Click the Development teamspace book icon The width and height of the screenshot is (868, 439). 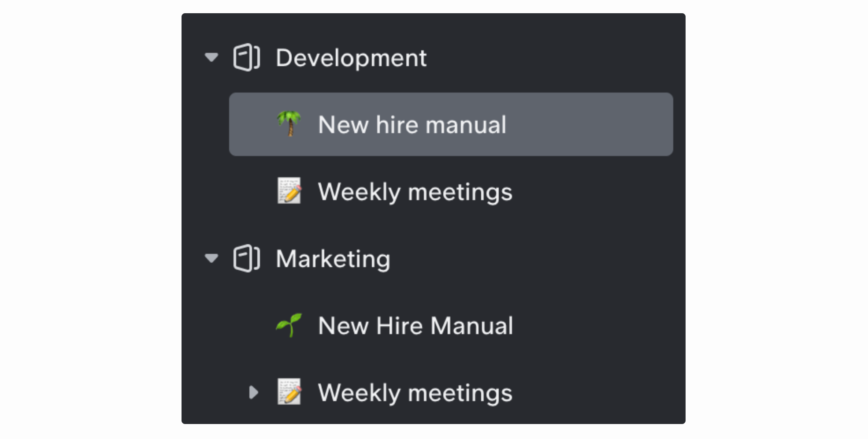click(x=247, y=57)
